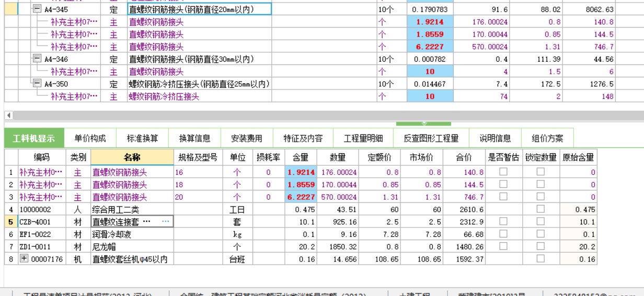Viewport: 644px width, 296px height.
Task: Collapse the A4-346 quota row
Action: click(x=37, y=59)
